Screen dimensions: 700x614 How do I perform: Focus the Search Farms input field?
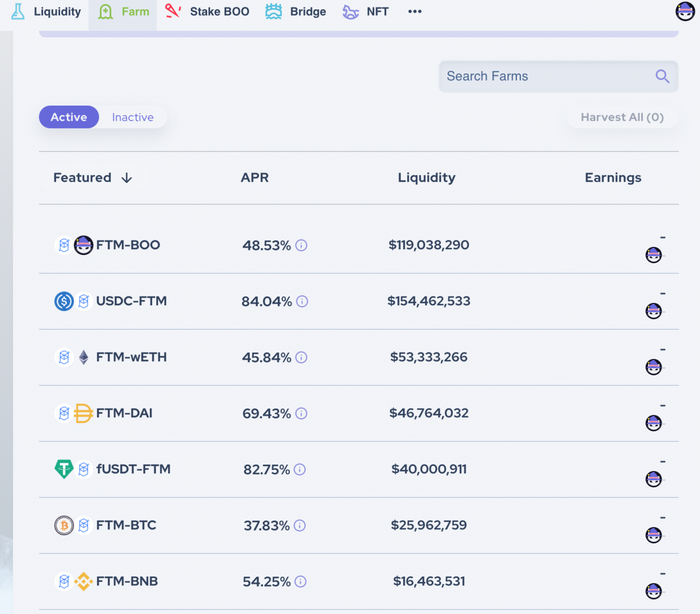pyautogui.click(x=558, y=76)
